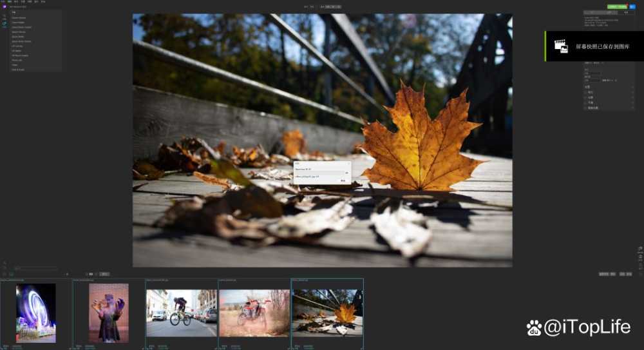Open the first menu in the top menu bar
Viewport: 644px width, 350px height.
point(2,2)
